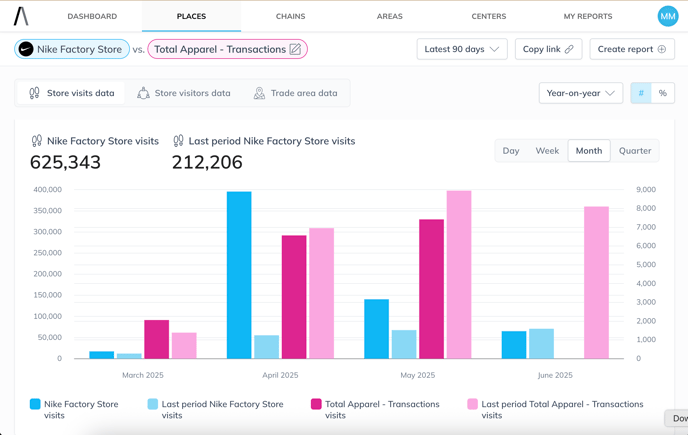Click the Nike Factory Store pill
688x435 pixels.
point(72,49)
